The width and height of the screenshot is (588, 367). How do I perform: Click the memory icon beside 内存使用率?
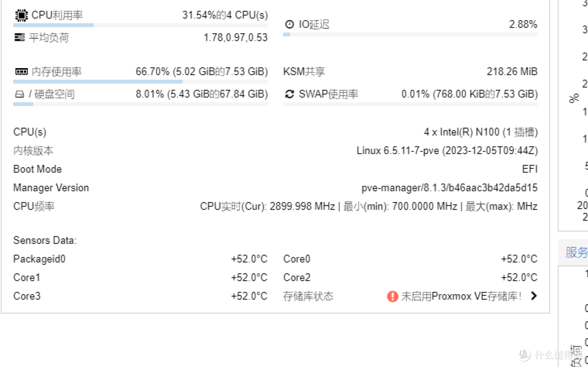21,71
